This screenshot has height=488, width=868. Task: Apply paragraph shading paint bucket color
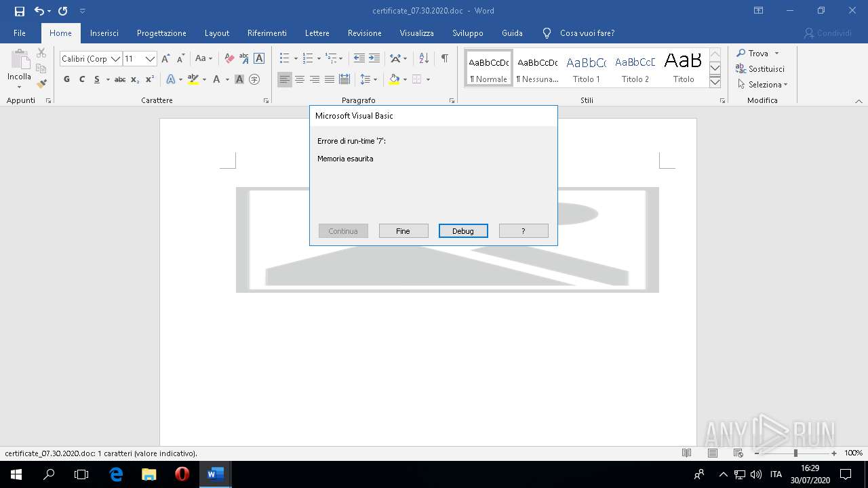[394, 79]
